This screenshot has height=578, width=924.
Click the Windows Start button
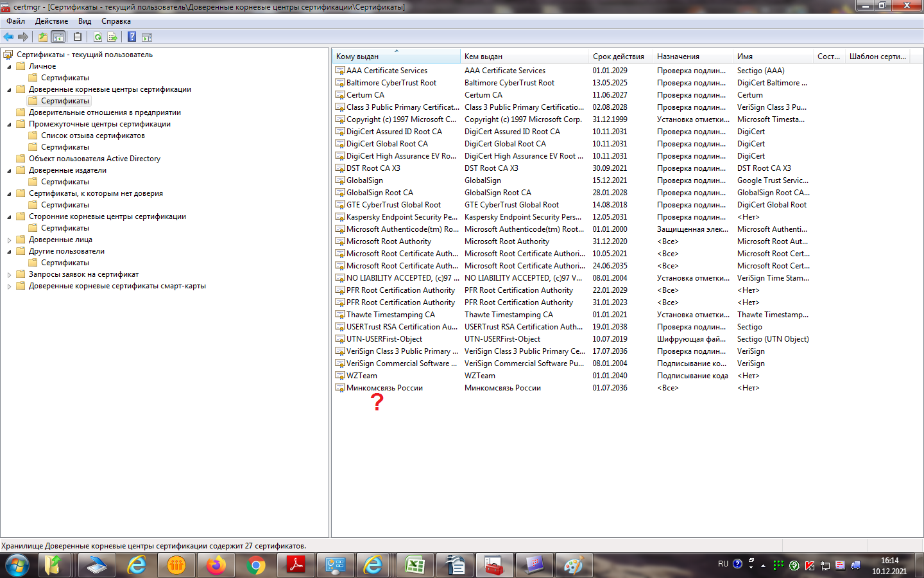pos(17,566)
